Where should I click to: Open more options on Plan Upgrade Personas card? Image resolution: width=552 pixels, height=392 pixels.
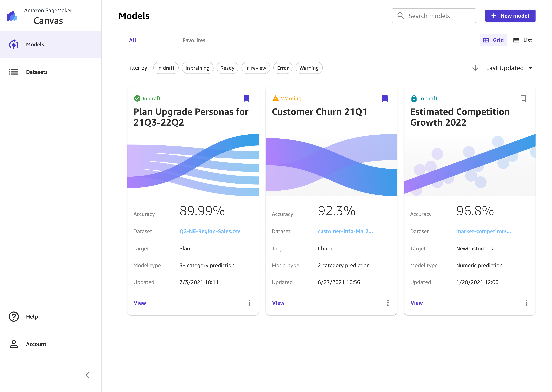pyautogui.click(x=249, y=303)
